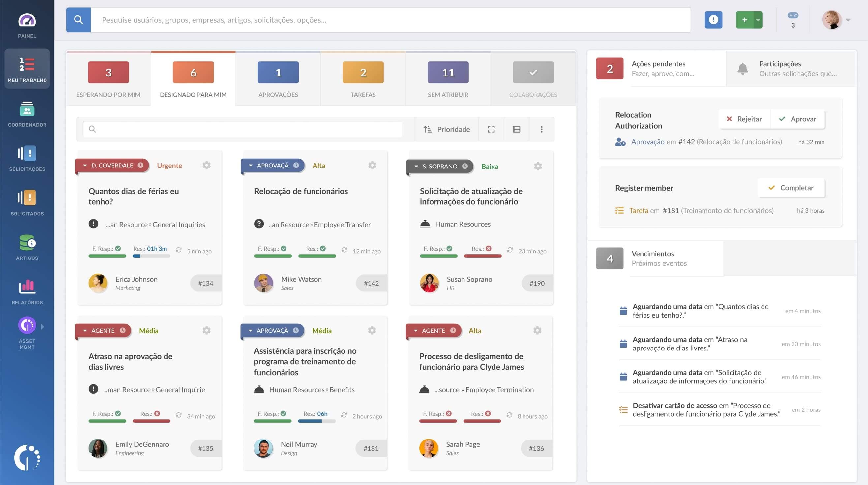Screen dimensions: 868x485
Task: Open the Aprovação link for #142
Action: (647, 142)
